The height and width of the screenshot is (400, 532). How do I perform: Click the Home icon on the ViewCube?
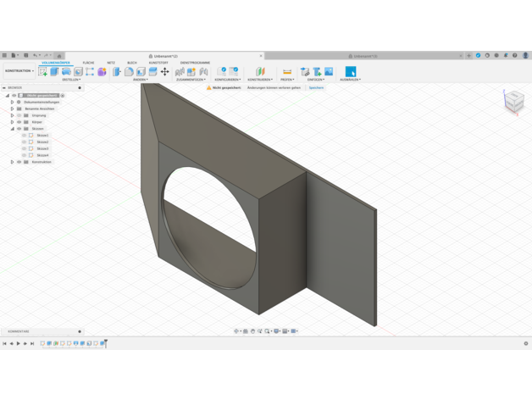(x=506, y=91)
